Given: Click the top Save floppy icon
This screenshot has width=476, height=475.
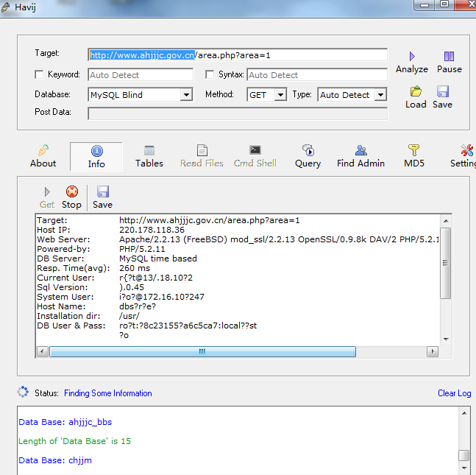Looking at the screenshot, I should [443, 91].
